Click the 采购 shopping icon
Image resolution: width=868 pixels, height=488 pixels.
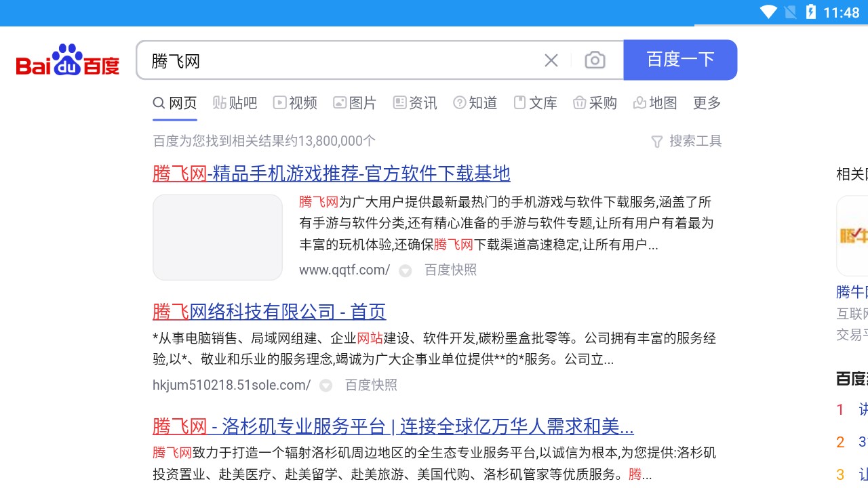(579, 102)
